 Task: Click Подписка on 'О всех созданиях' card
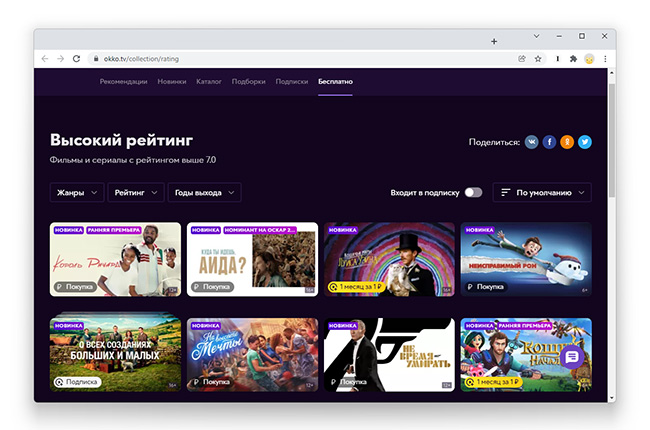pyautogui.click(x=78, y=382)
